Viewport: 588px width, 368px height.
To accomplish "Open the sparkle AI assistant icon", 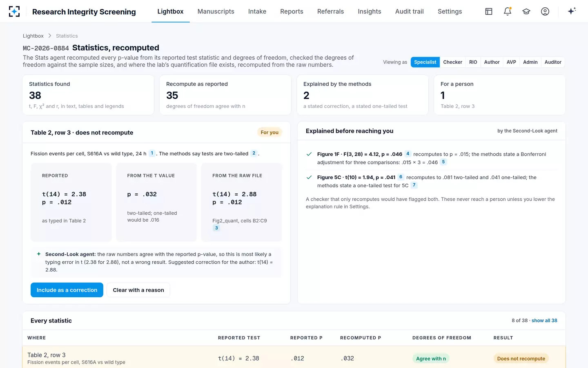I will (x=572, y=11).
